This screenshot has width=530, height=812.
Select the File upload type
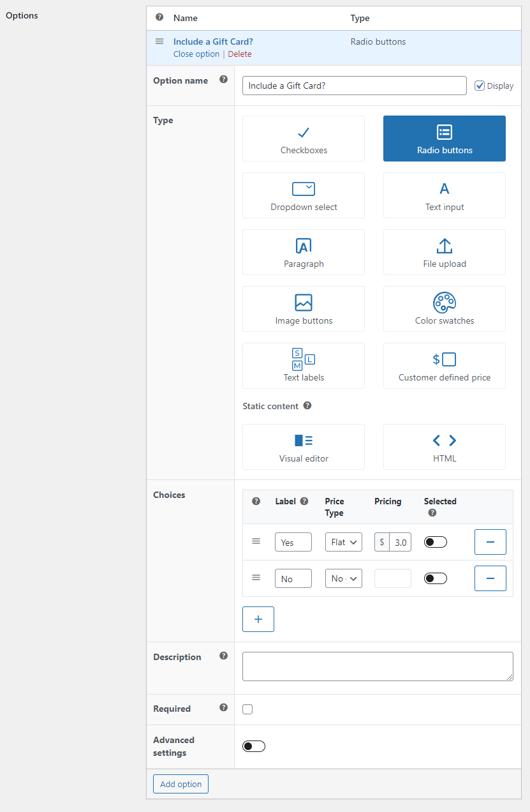(444, 252)
